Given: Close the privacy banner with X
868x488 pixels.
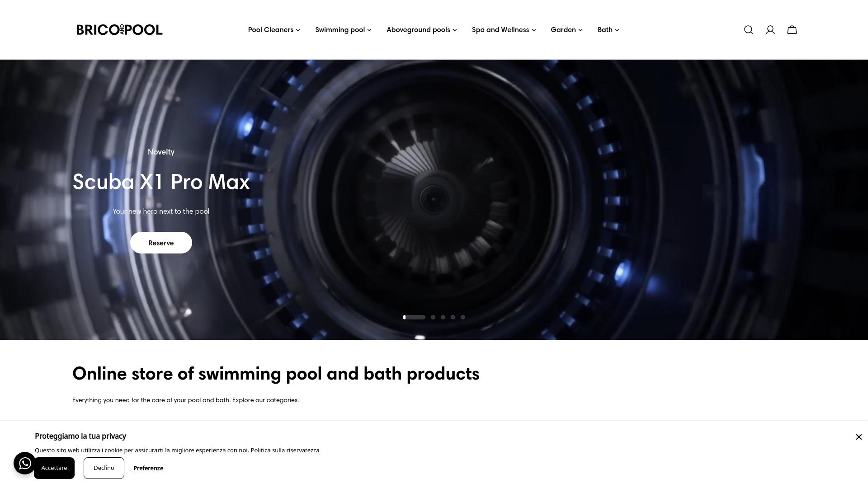Looking at the screenshot, I should click(x=859, y=437).
